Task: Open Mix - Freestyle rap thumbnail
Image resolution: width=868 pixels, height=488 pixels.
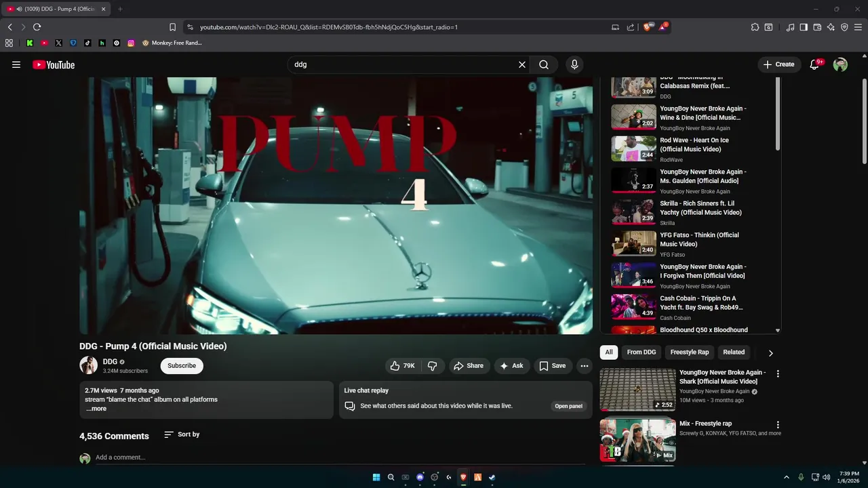Action: (637, 441)
